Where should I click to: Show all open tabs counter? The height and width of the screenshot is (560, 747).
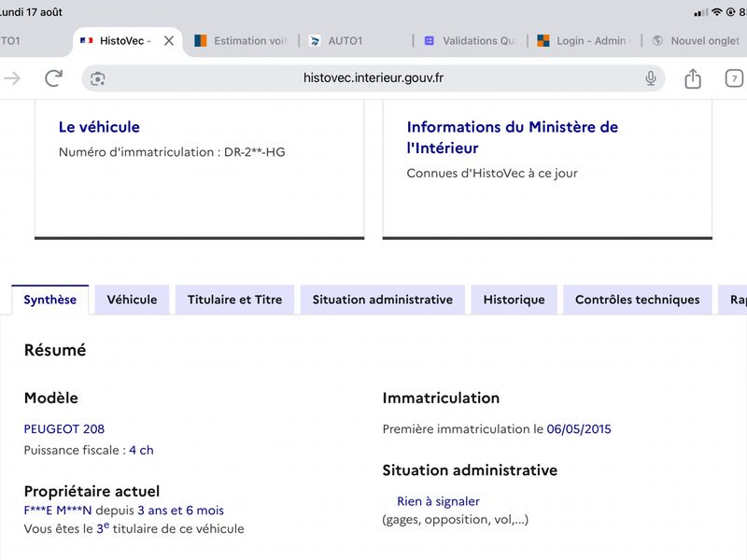click(734, 78)
